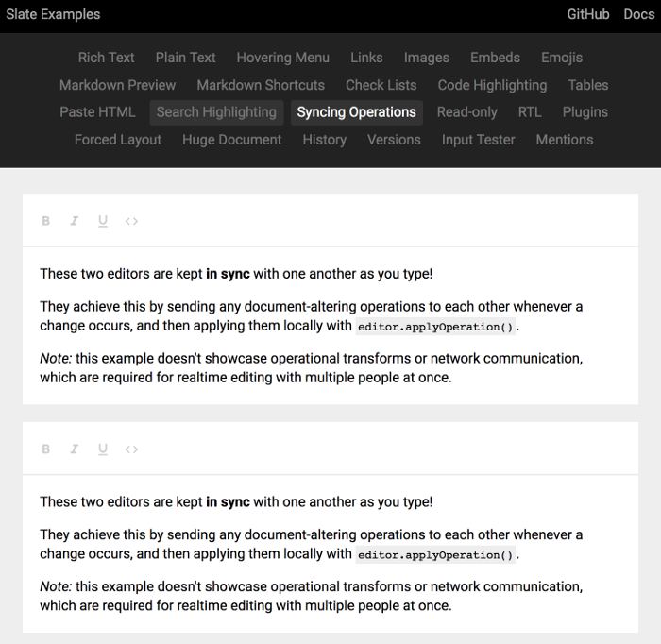Open the Rich Text example tab
Image resolution: width=661 pixels, height=644 pixels.
(x=106, y=58)
